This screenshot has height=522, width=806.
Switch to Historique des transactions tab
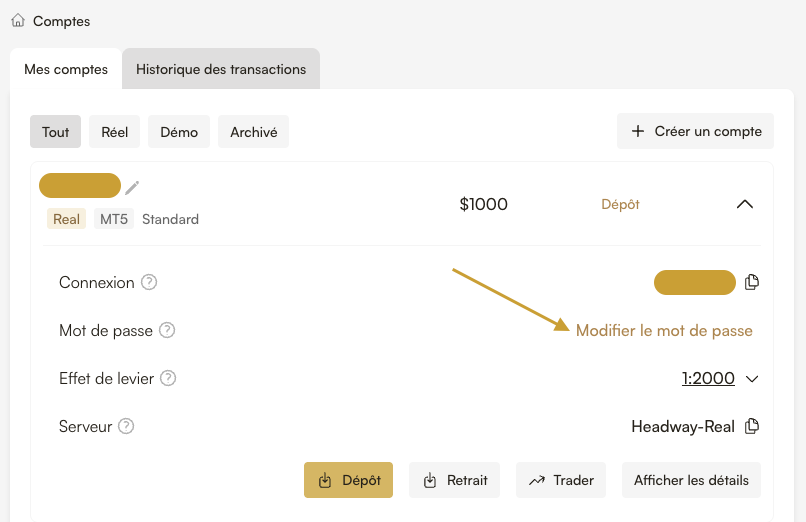(221, 69)
